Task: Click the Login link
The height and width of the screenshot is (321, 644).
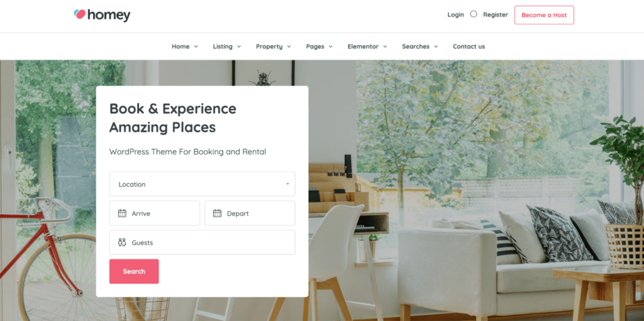Action: coord(455,14)
